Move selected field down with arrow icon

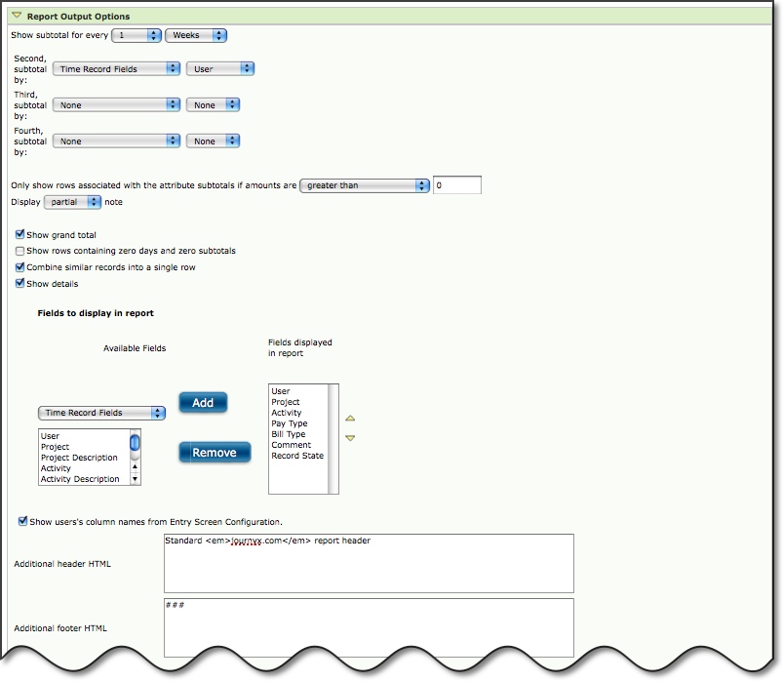click(350, 438)
